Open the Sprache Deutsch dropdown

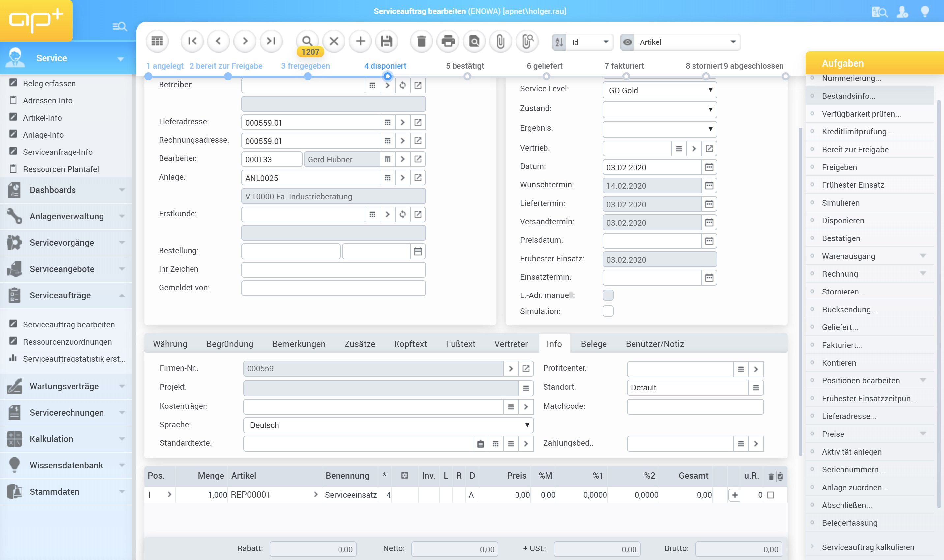[388, 425]
